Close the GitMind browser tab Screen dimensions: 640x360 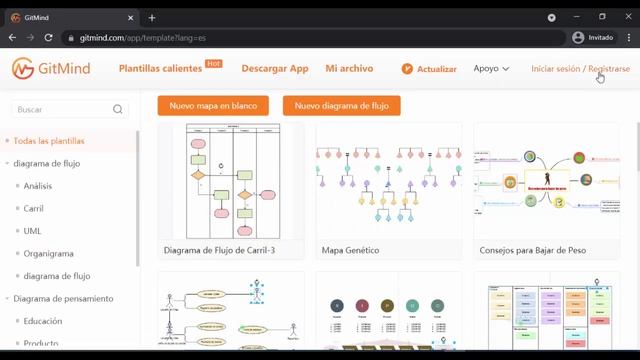[x=131, y=18]
